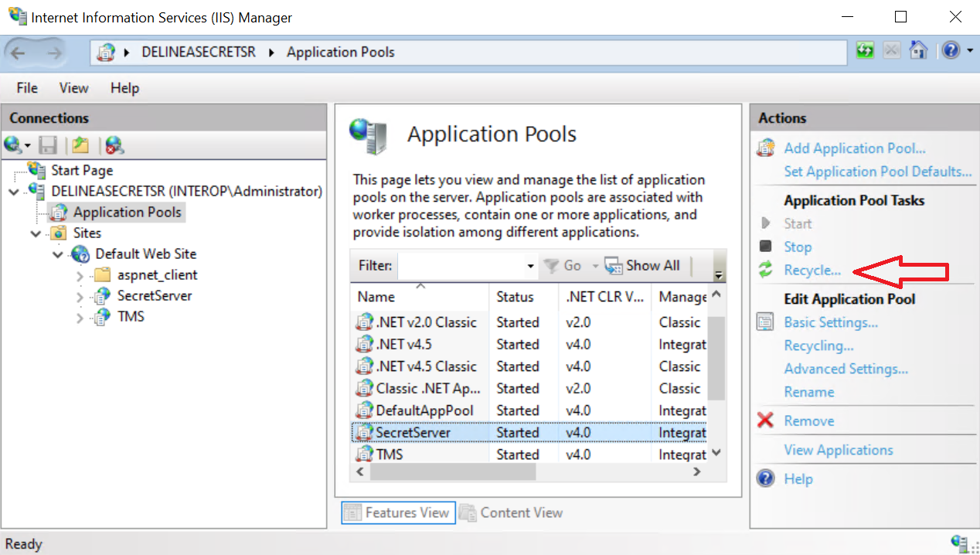Image resolution: width=980 pixels, height=555 pixels.
Task: Click the Save icon in Connections toolbar
Action: pos(48,145)
